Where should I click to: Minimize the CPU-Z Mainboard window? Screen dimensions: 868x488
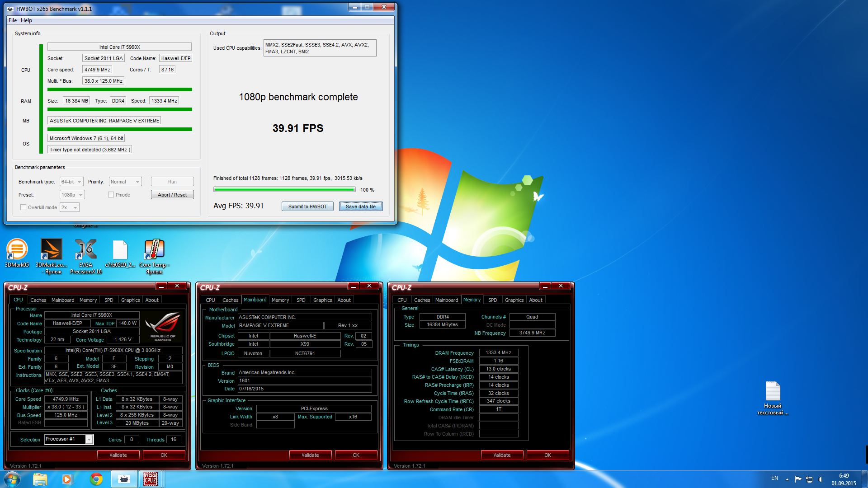click(x=354, y=286)
